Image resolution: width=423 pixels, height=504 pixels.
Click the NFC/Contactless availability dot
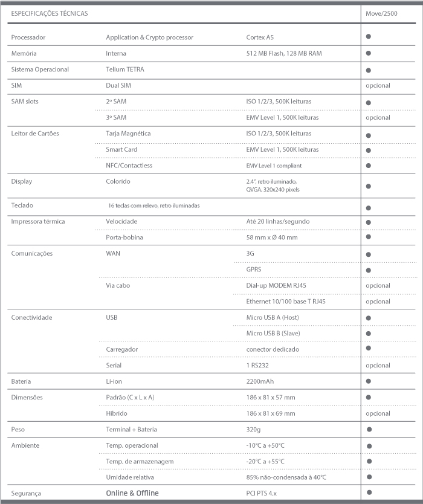[x=369, y=166]
